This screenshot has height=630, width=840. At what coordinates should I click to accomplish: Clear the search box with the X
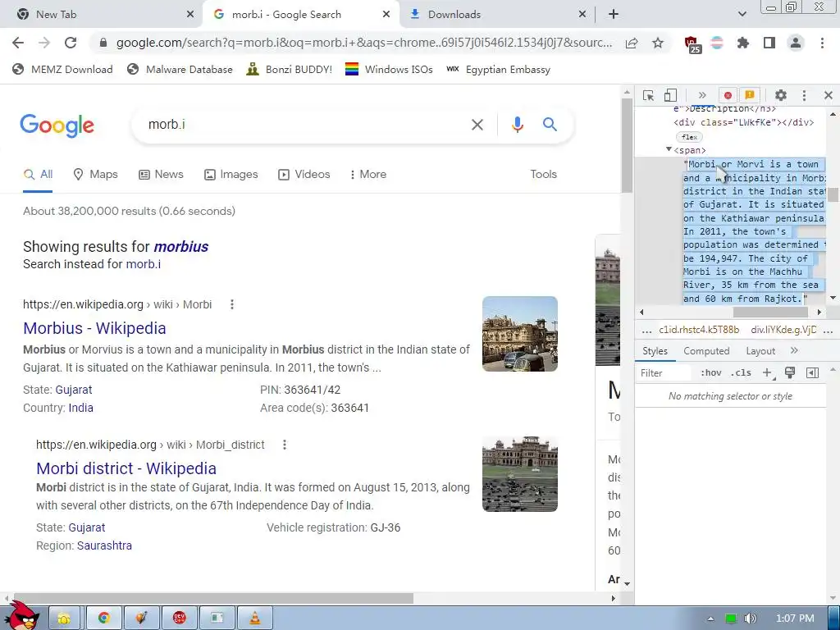[477, 125]
